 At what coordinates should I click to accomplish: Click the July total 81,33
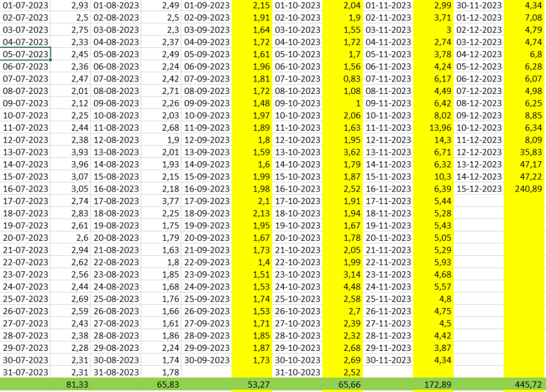(x=77, y=385)
